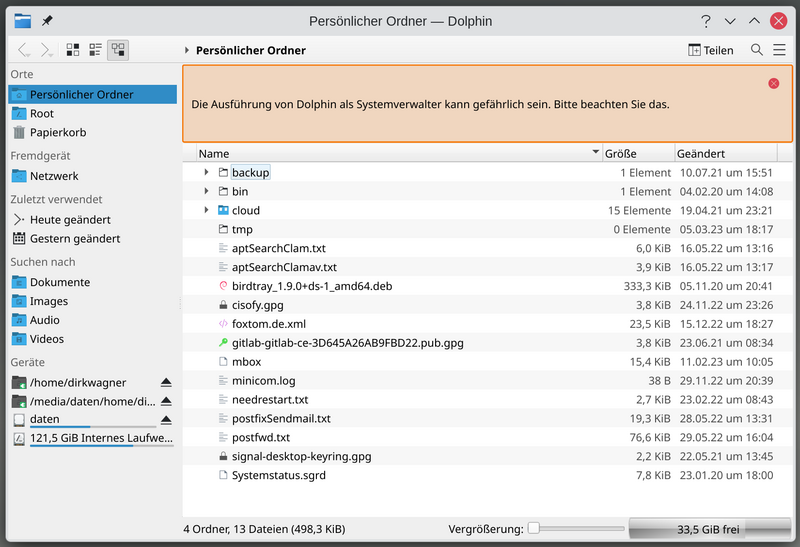The width and height of the screenshot is (800, 547).
Task: Eject the daten device
Action: click(x=166, y=419)
